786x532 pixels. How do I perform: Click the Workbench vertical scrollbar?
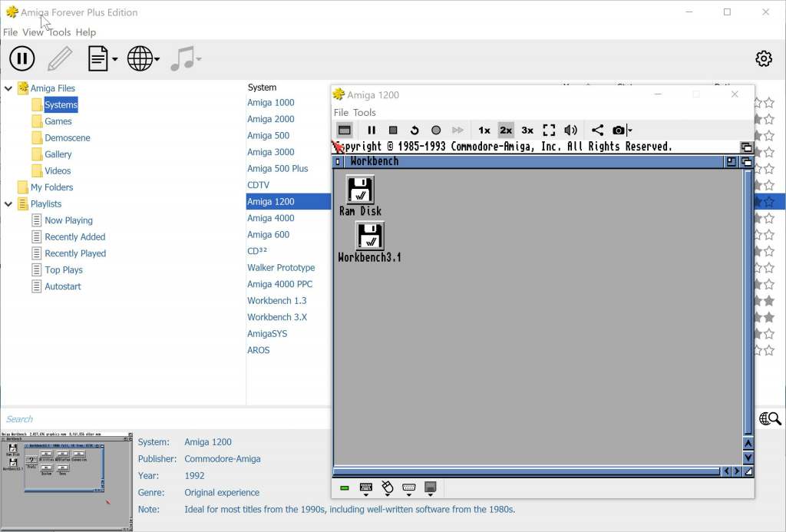click(748, 303)
